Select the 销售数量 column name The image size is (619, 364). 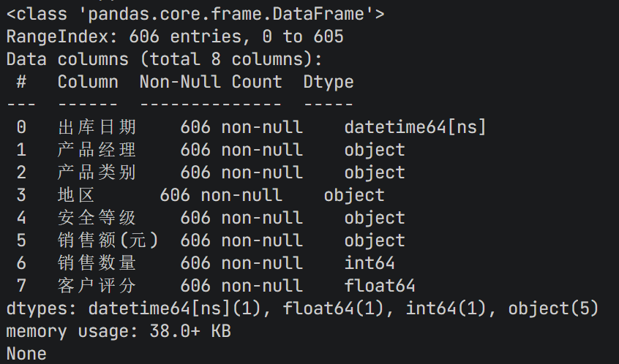97,263
